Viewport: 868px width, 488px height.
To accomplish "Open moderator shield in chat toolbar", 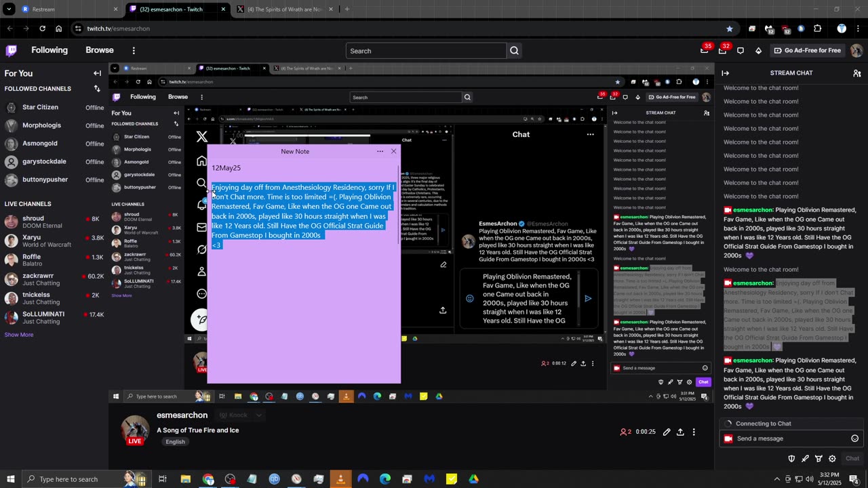I will 791,459.
